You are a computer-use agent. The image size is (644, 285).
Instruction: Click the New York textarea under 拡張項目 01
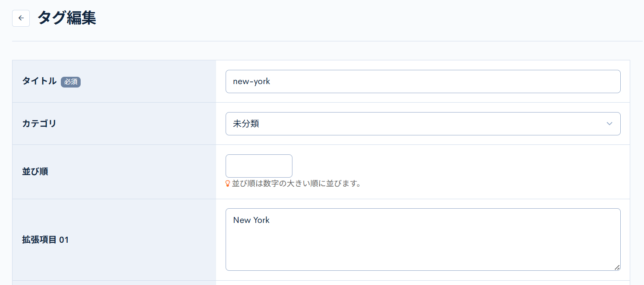(423, 239)
